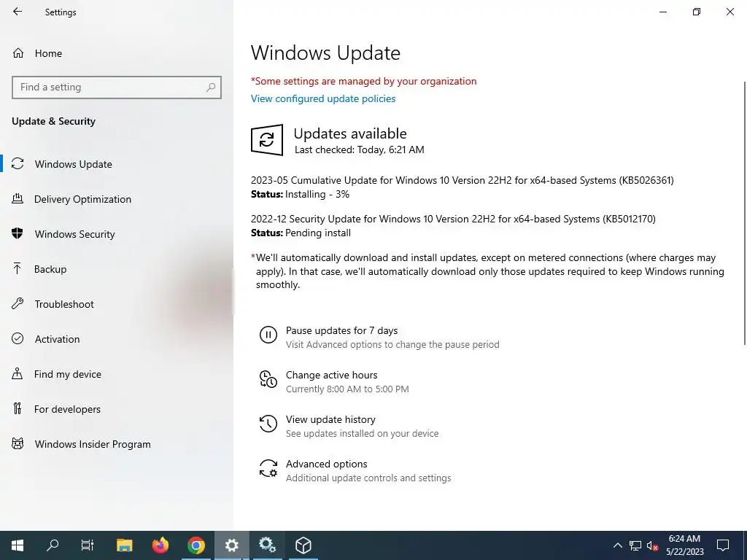The image size is (747, 560).
Task: Click the Pending install status text
Action: (318, 233)
